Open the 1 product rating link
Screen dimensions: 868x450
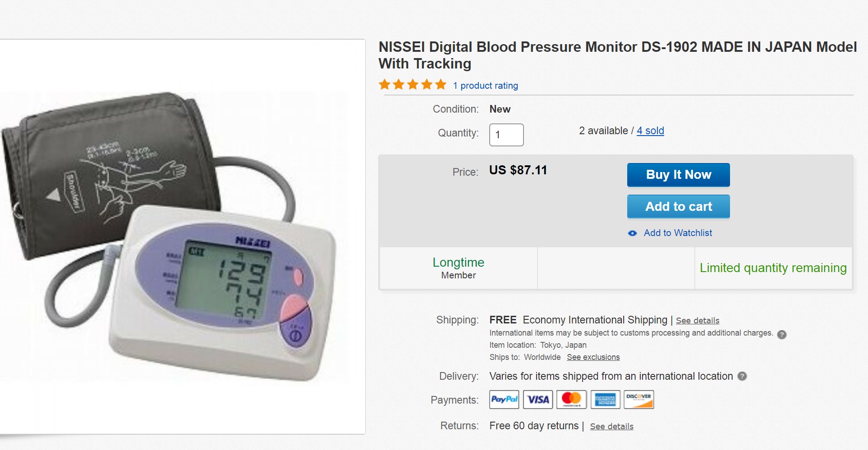pyautogui.click(x=485, y=86)
